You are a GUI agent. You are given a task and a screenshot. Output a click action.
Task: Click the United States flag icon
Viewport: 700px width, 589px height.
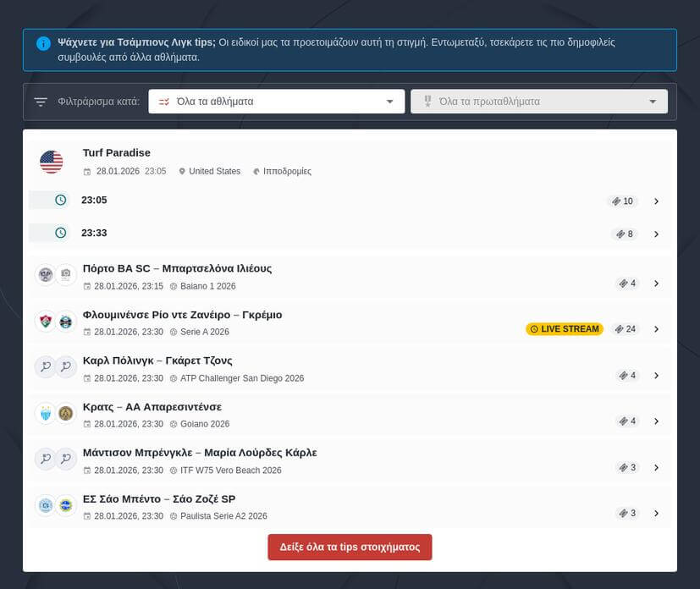(x=52, y=162)
